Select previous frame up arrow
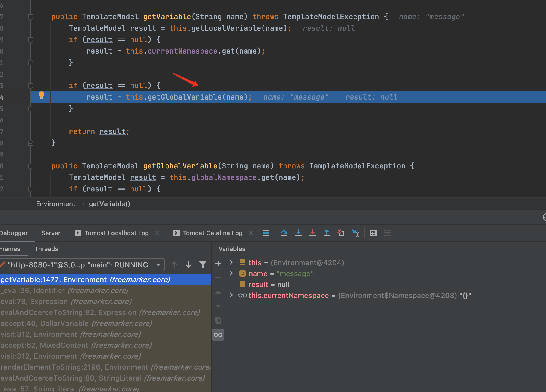Viewport: 546px width, 392px height. 174,265
